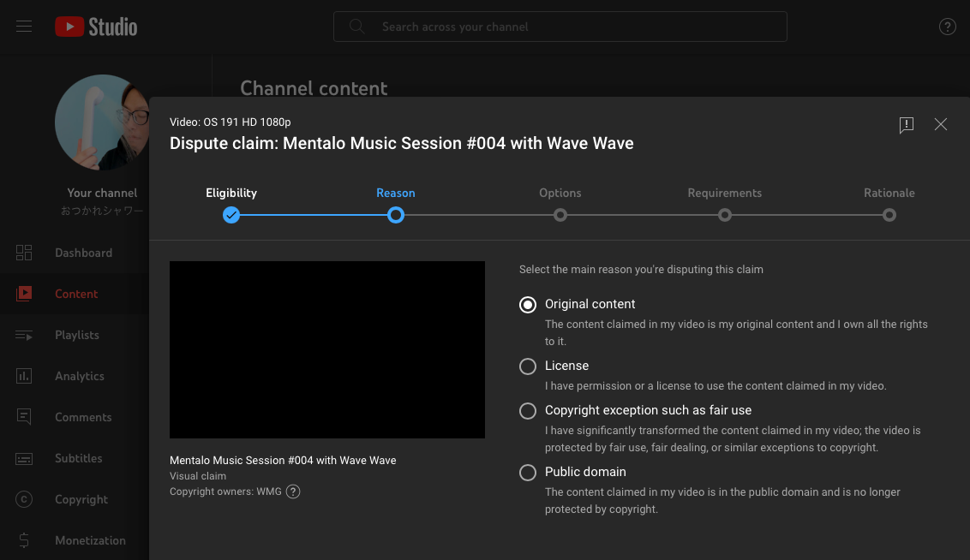Open the Comments menu item
The height and width of the screenshot is (560, 970).
coord(83,417)
